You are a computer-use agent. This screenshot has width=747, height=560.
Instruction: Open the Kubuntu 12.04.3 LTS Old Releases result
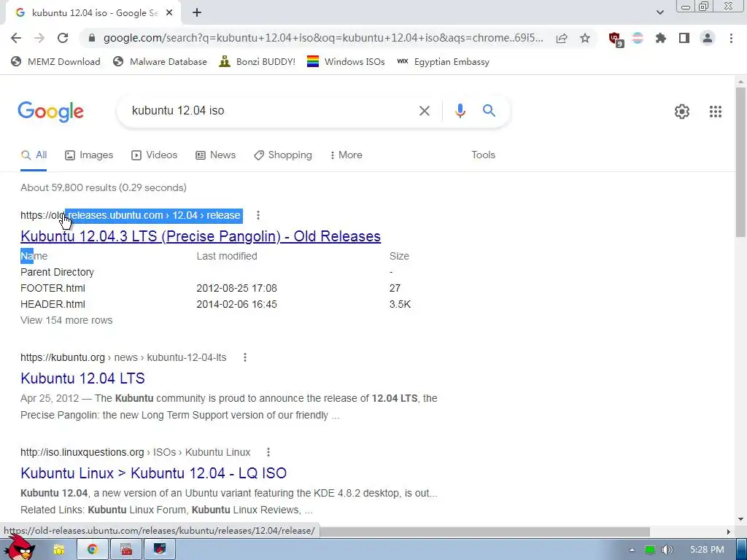[x=201, y=236]
